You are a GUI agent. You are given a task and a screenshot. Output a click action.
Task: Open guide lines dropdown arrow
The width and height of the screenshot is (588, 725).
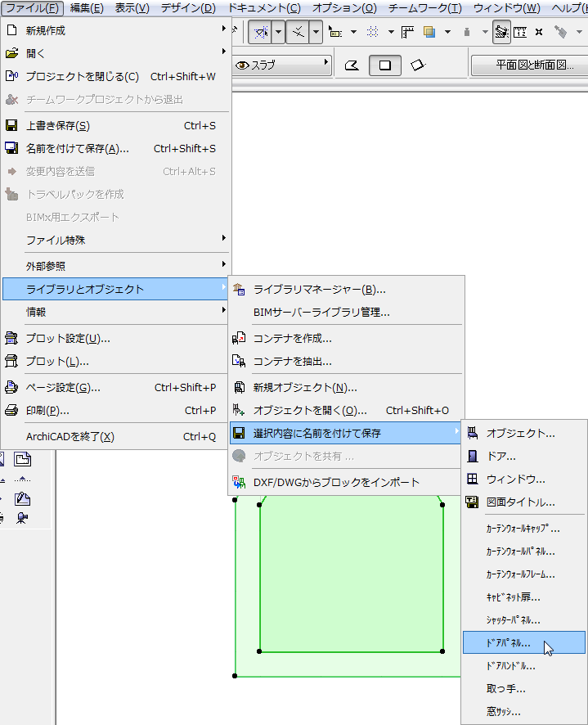pos(278,32)
